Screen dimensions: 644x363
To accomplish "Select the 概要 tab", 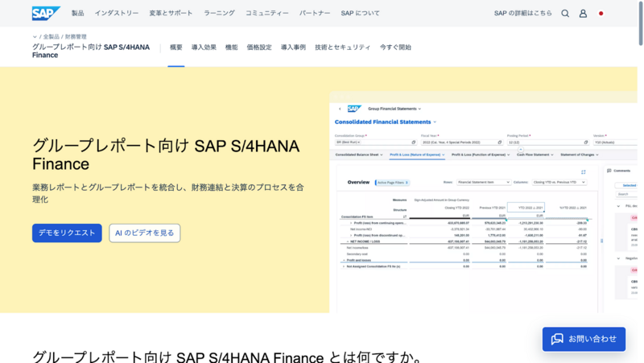I will (x=176, y=47).
